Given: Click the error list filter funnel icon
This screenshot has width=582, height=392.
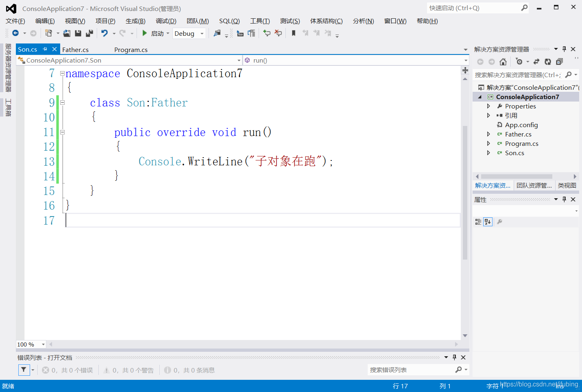Looking at the screenshot, I should (x=24, y=370).
